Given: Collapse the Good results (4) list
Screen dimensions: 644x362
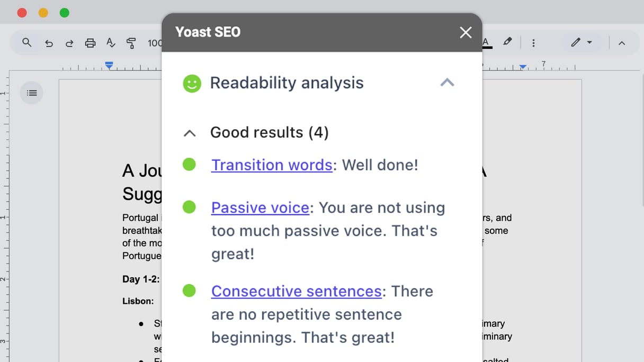Looking at the screenshot, I should [x=190, y=133].
